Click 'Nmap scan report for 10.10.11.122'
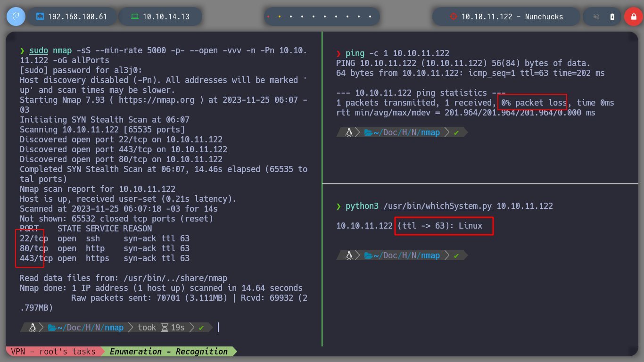This screenshot has width=644, height=362. point(98,189)
